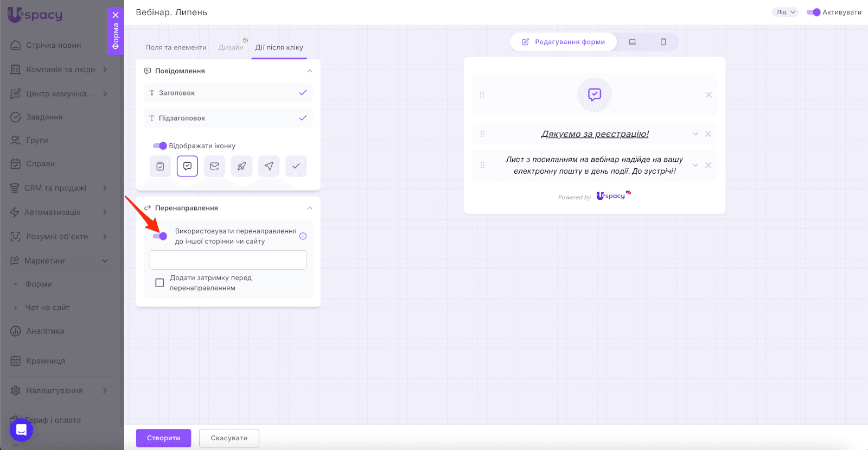Open the Поля та елементи tab
The image size is (868, 450).
coord(176,48)
